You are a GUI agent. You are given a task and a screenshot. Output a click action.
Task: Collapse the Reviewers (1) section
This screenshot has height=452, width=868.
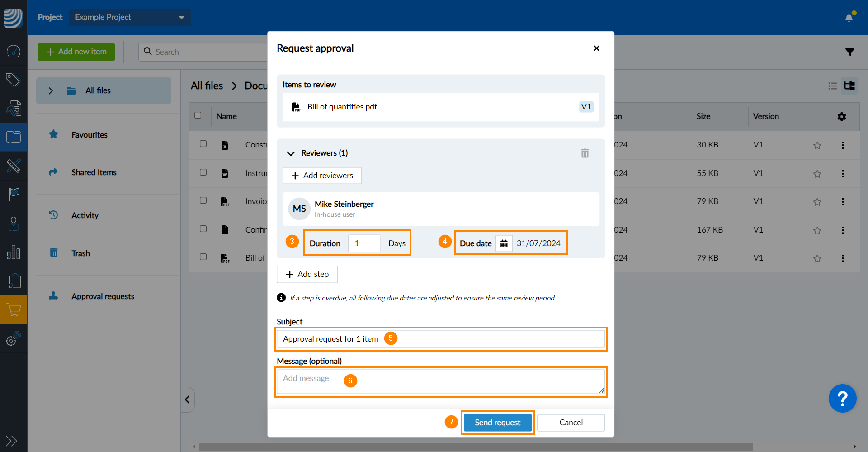(291, 153)
